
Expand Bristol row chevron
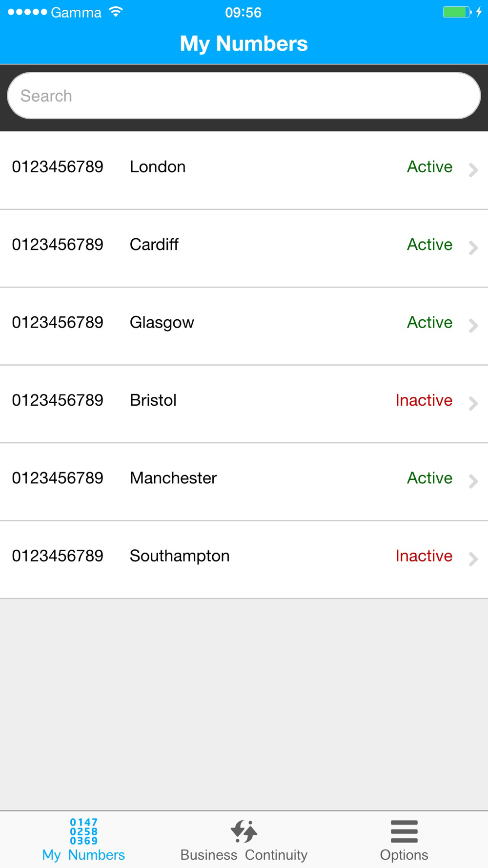[x=473, y=403]
